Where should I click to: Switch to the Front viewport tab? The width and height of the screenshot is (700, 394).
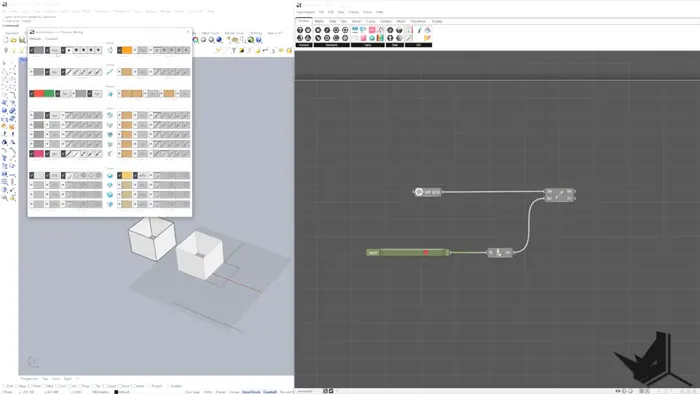(56, 379)
